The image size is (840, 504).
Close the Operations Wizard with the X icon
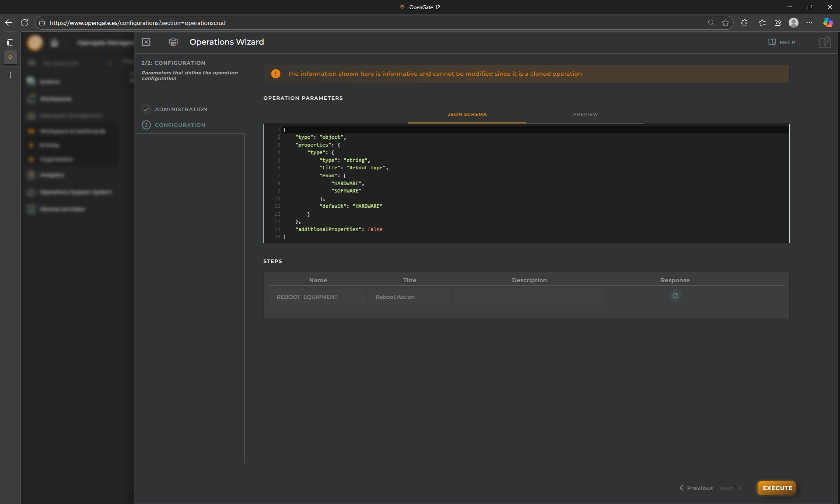coord(146,42)
